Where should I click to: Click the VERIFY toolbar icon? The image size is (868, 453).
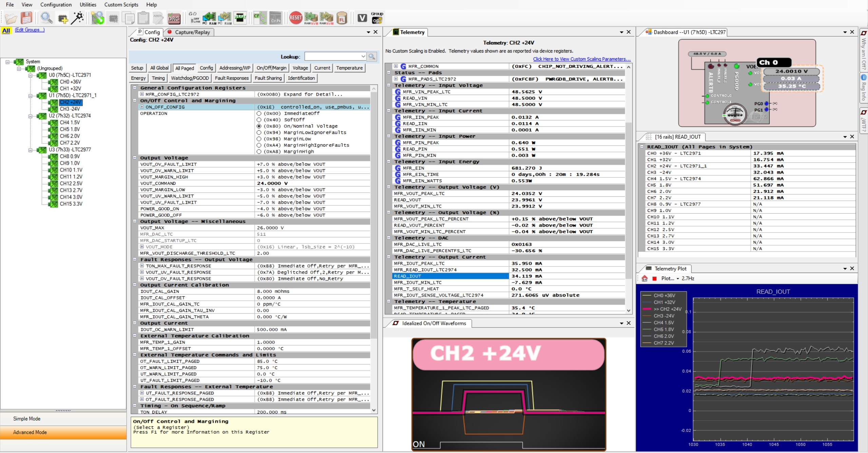click(240, 18)
